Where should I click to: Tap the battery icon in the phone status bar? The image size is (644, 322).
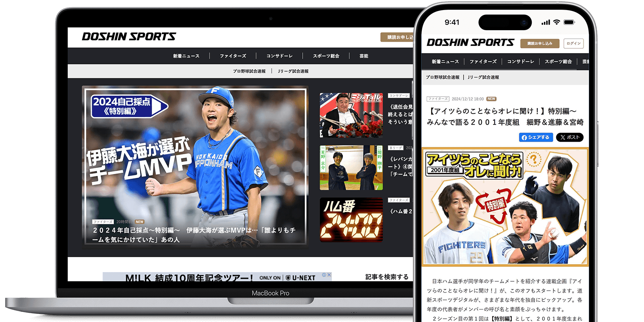pyautogui.click(x=569, y=22)
